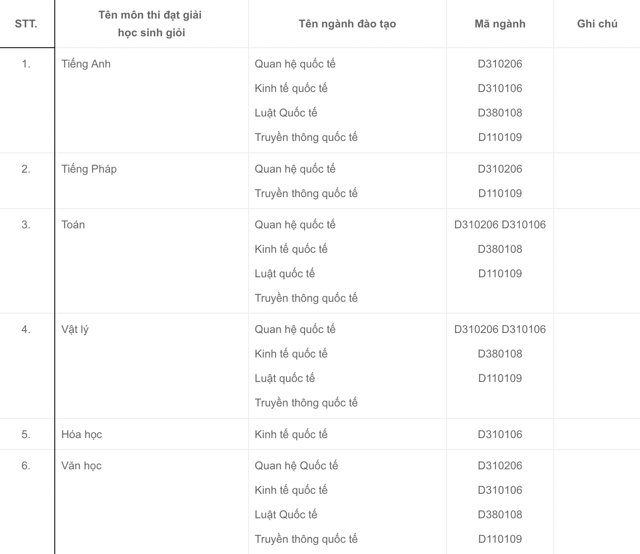Select the "Mã ngành" column header

tap(500, 24)
